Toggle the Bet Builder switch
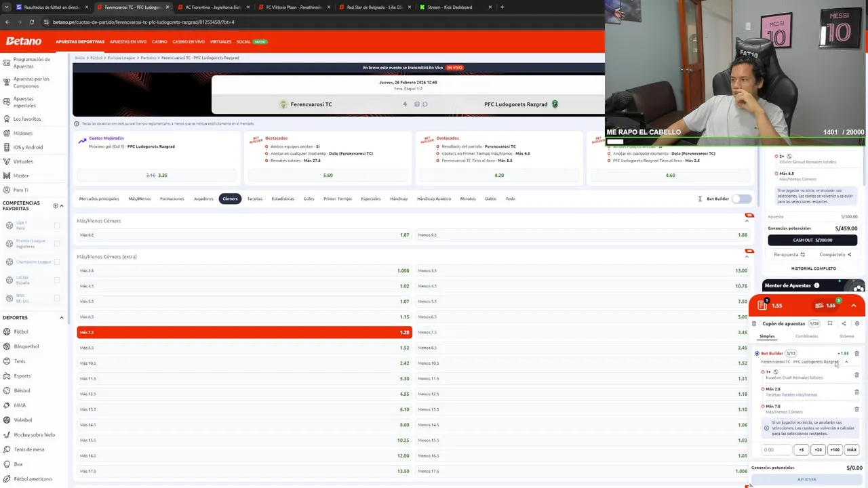This screenshot has height=488, width=868. (742, 199)
